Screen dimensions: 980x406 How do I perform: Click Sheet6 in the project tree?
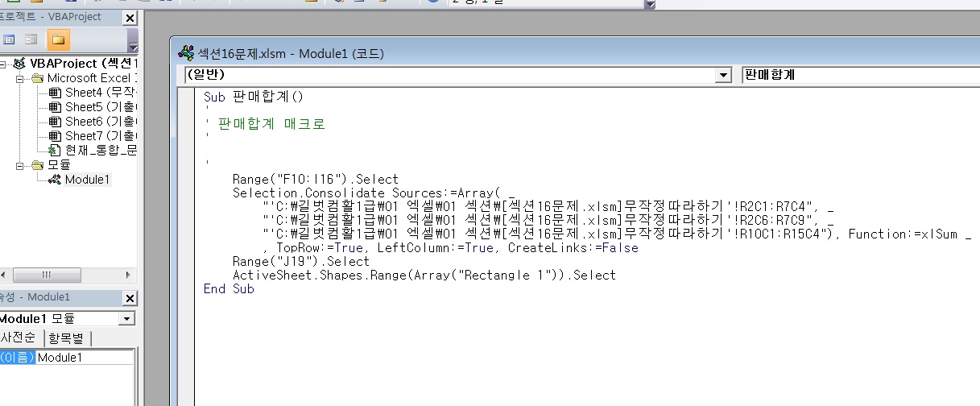tap(81, 122)
